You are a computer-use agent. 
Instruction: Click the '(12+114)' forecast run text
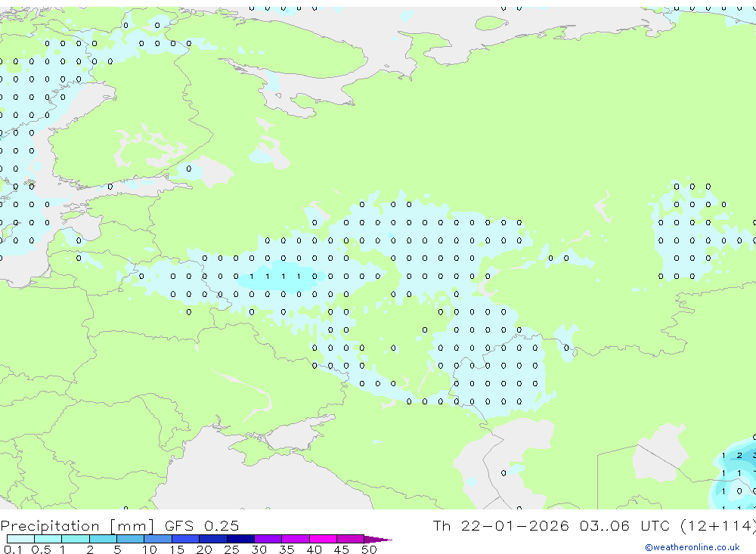[717, 526]
